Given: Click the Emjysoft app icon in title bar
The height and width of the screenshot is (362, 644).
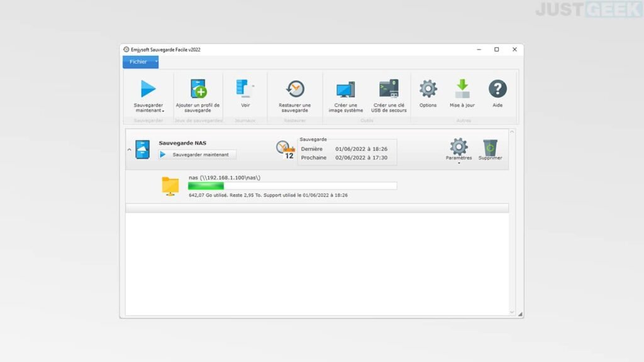Looking at the screenshot, I should coord(126,50).
